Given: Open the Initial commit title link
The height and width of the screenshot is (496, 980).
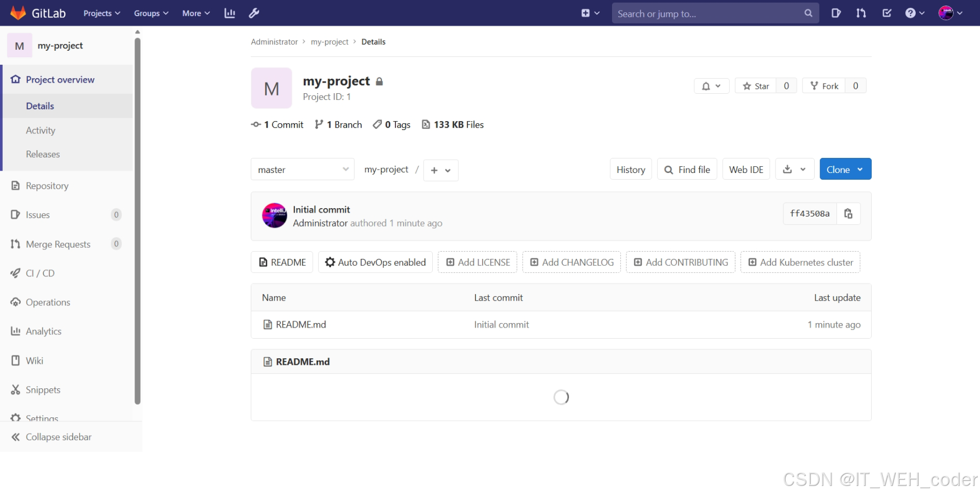Looking at the screenshot, I should 321,210.
